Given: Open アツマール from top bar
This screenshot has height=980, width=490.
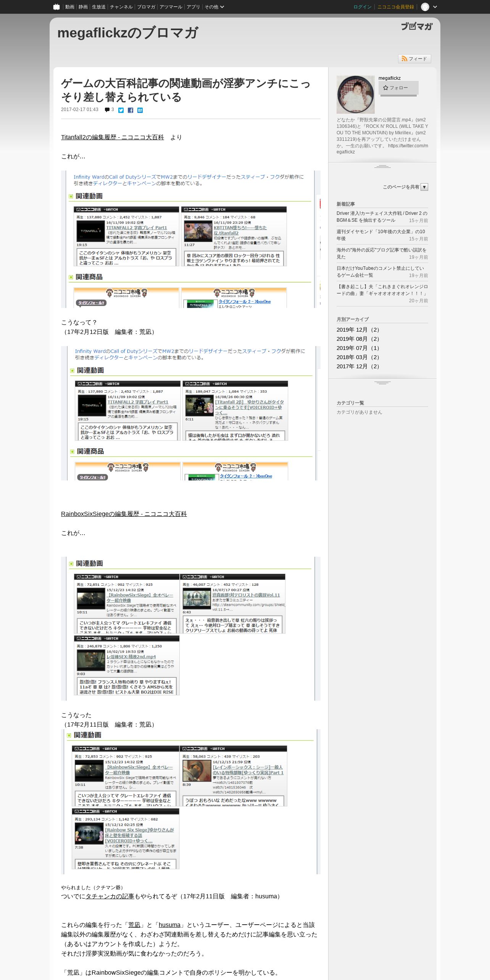Looking at the screenshot, I should coord(171,7).
